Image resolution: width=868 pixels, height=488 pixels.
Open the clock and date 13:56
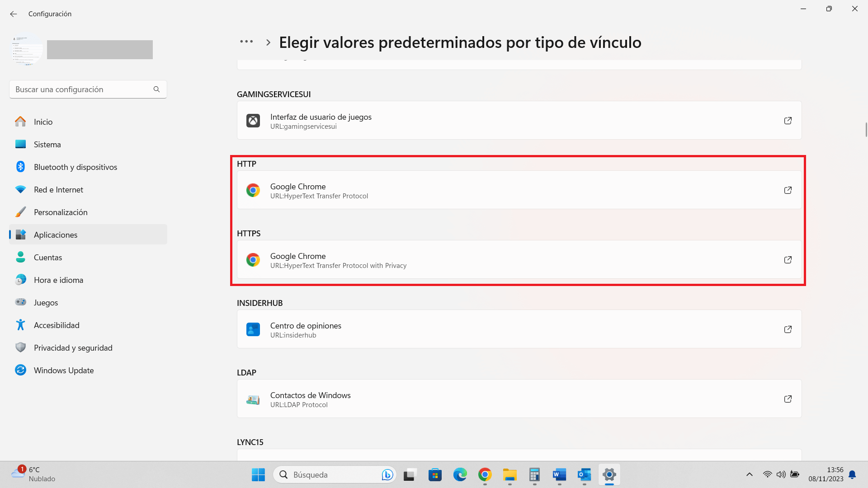(x=826, y=474)
